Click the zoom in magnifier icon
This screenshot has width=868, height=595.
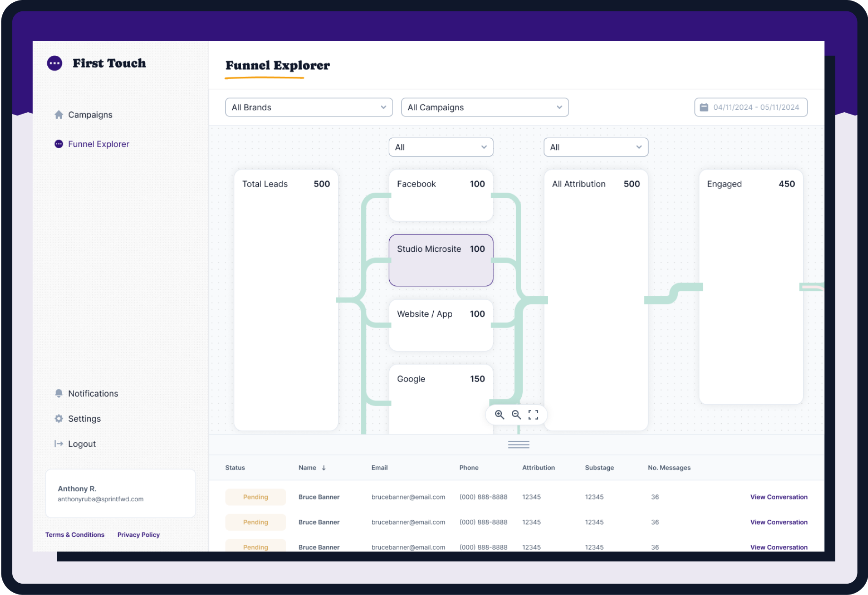pyautogui.click(x=500, y=415)
